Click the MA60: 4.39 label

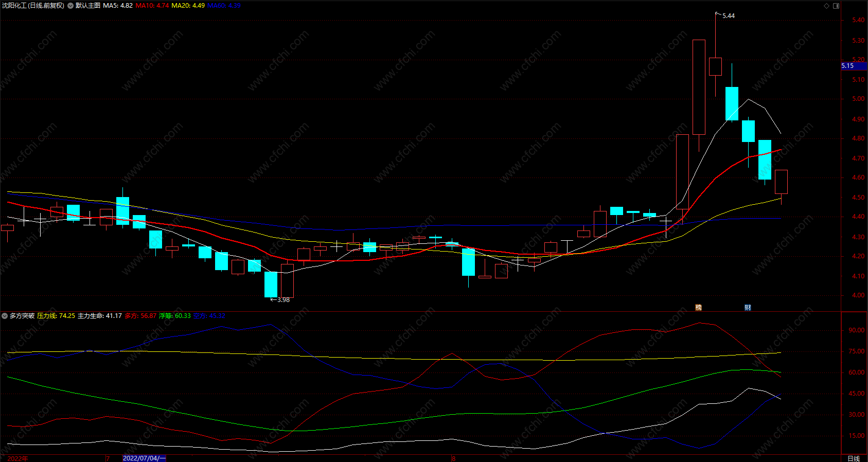point(224,6)
